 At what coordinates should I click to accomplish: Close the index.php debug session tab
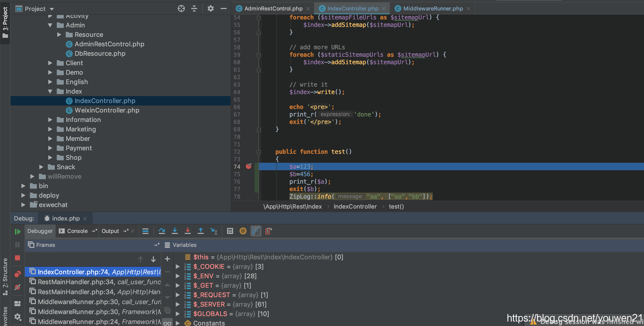tap(85, 219)
